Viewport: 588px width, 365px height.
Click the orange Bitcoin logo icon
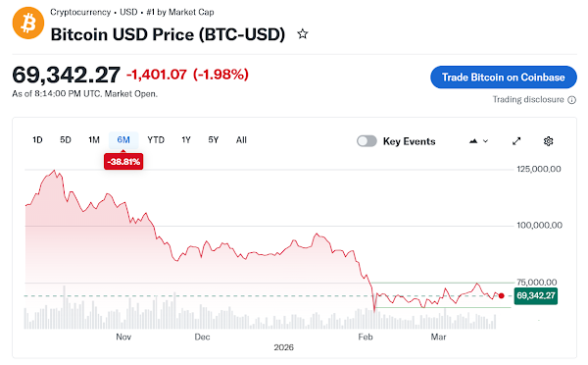coord(28,23)
